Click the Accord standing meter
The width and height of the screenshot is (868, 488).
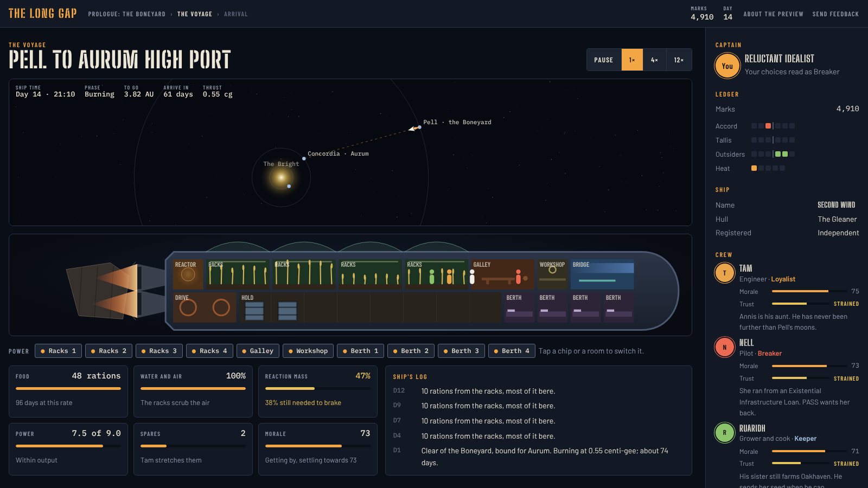click(773, 126)
